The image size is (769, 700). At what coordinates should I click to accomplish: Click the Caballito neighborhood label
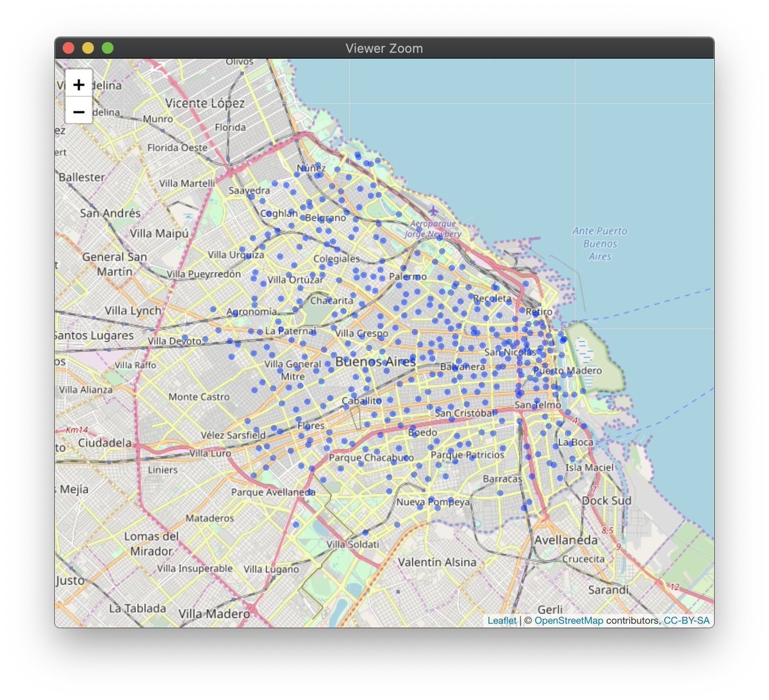[x=361, y=401]
